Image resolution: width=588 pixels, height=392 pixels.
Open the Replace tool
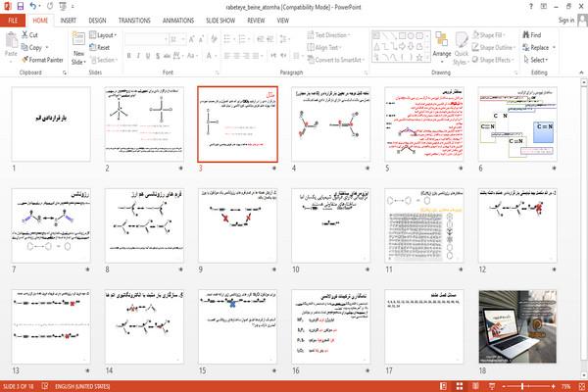[x=539, y=47]
